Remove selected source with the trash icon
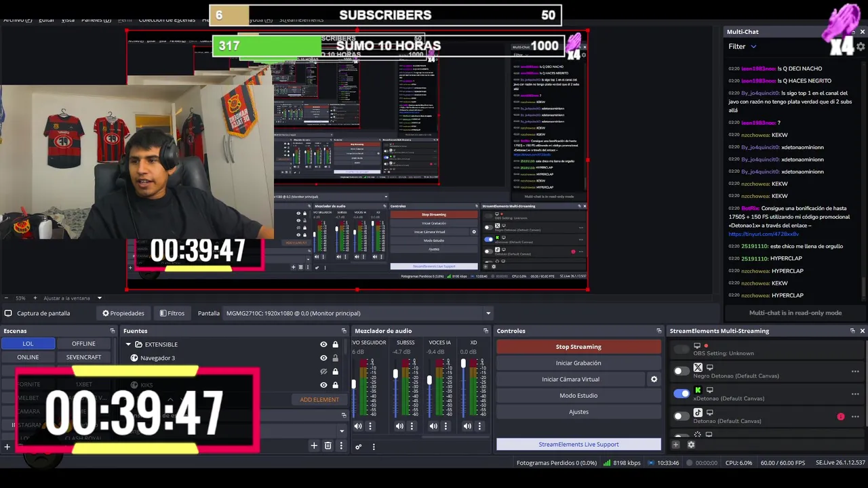 click(328, 445)
